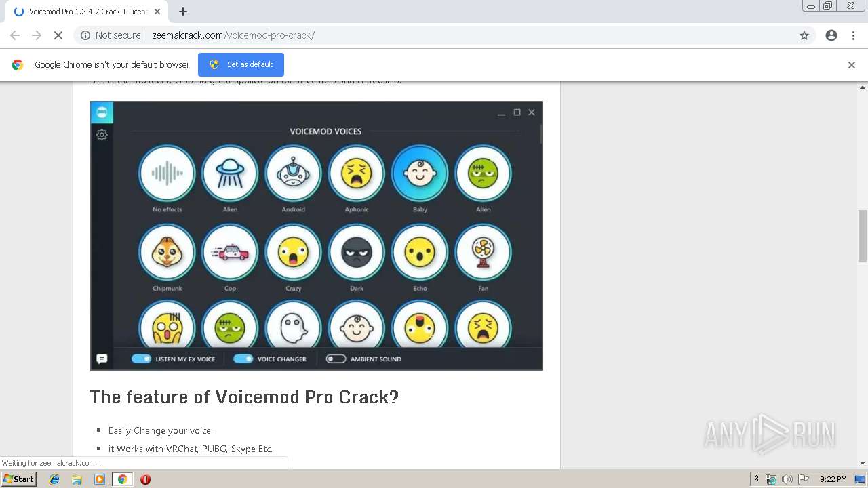This screenshot has height=488, width=868.
Task: Go back to previous page
Action: point(15,35)
